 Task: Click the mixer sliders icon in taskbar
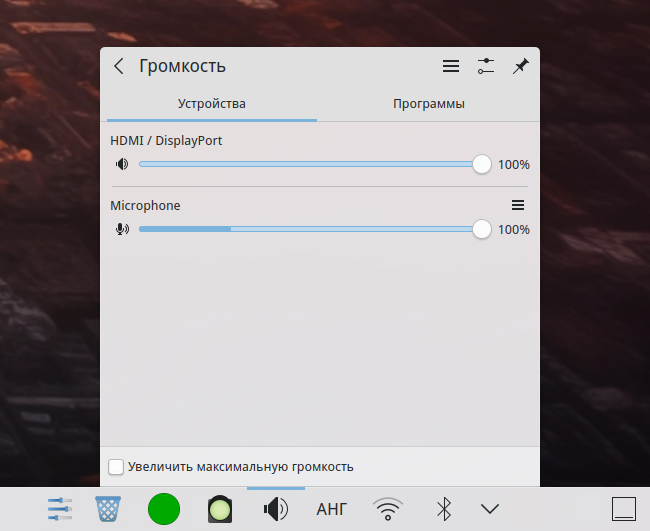coord(60,509)
